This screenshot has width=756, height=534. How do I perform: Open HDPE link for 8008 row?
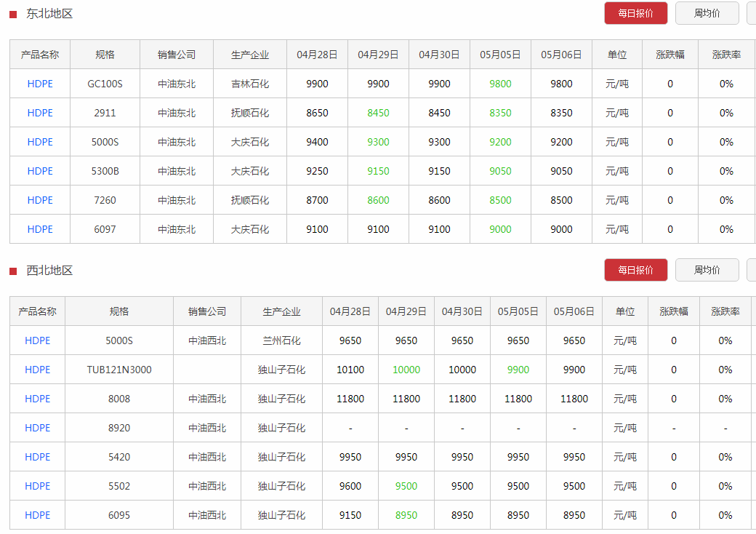tap(38, 399)
